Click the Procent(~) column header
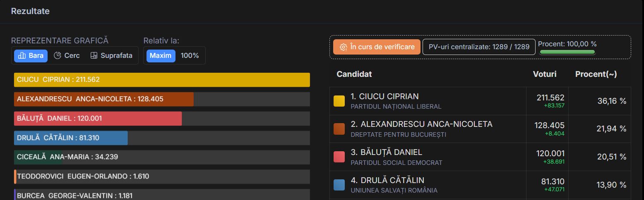644x200 pixels. [596, 74]
